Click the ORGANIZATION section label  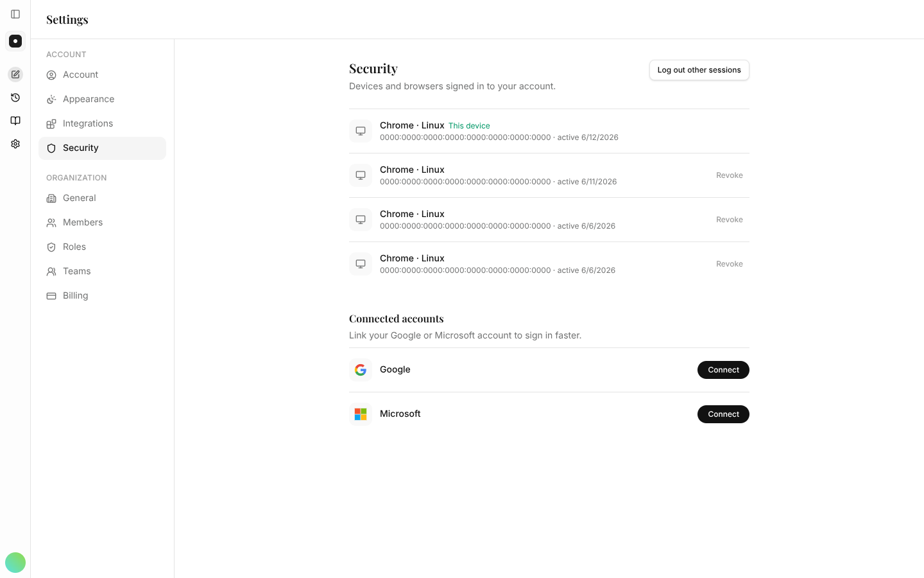click(76, 178)
